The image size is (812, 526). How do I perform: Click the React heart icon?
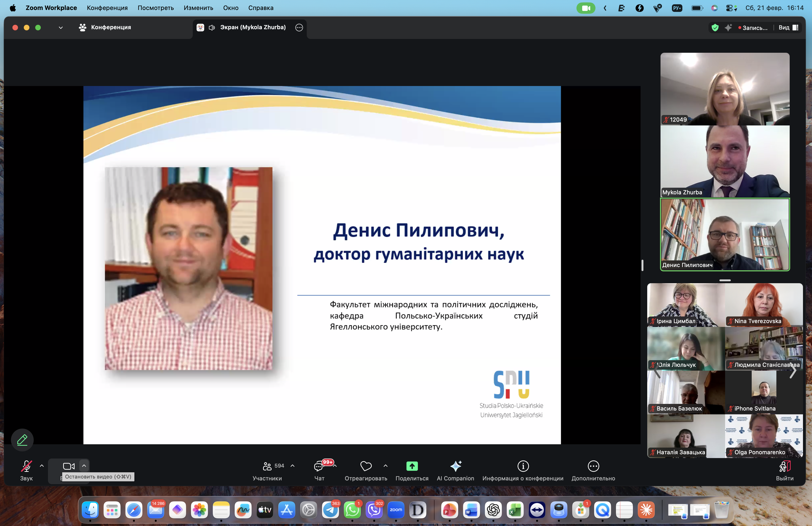[x=366, y=466]
